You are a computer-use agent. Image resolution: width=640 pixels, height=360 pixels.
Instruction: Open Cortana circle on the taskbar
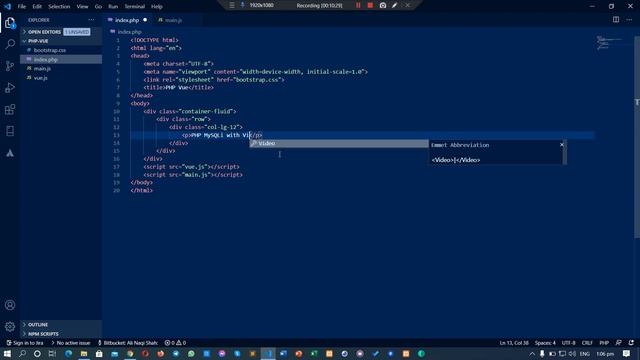(37, 353)
